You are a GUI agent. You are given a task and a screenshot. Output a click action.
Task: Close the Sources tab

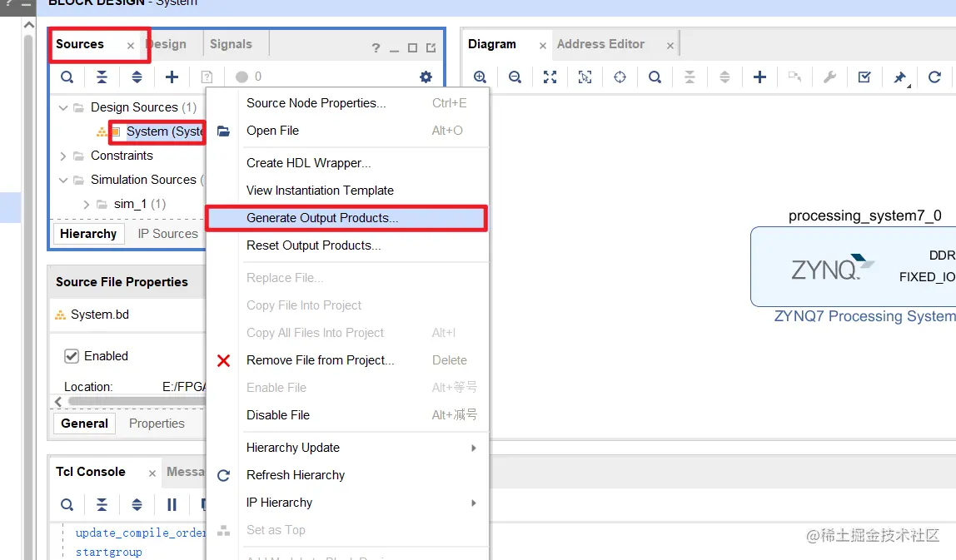tap(131, 46)
